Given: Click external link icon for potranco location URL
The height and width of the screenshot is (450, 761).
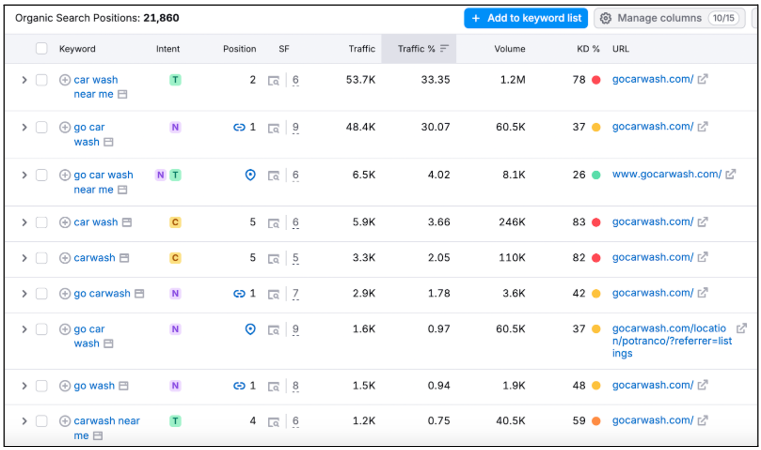Looking at the screenshot, I should [741, 328].
